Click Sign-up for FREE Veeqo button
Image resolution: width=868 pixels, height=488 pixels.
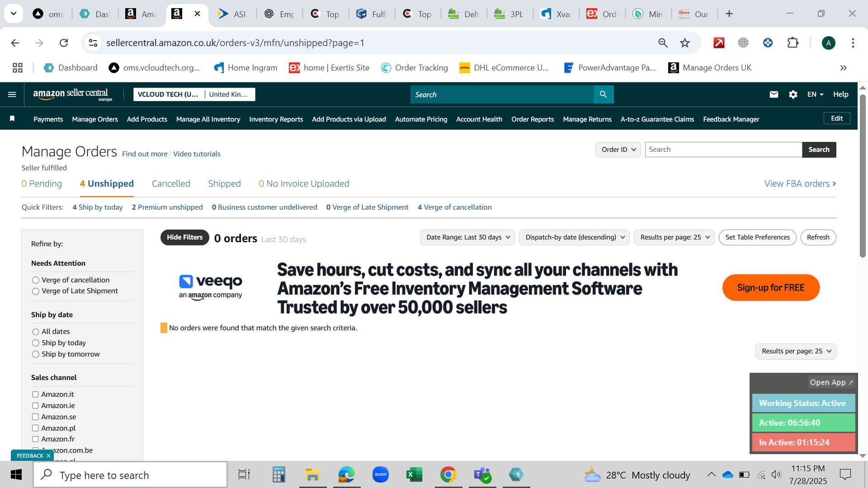click(x=771, y=287)
